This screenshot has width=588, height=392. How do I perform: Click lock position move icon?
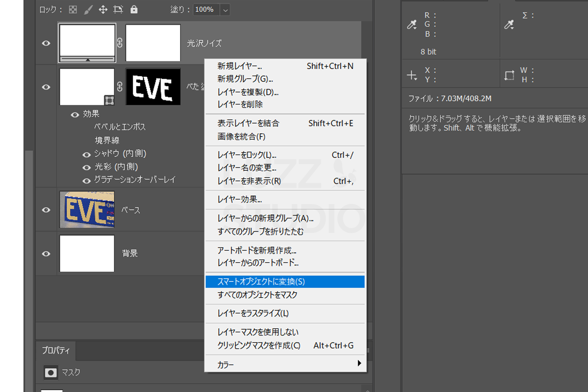103,10
